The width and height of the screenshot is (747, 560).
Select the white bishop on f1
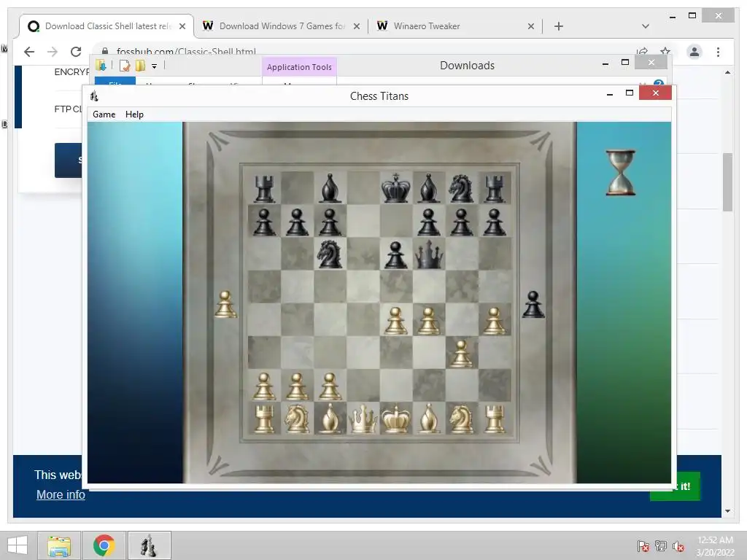429,419
